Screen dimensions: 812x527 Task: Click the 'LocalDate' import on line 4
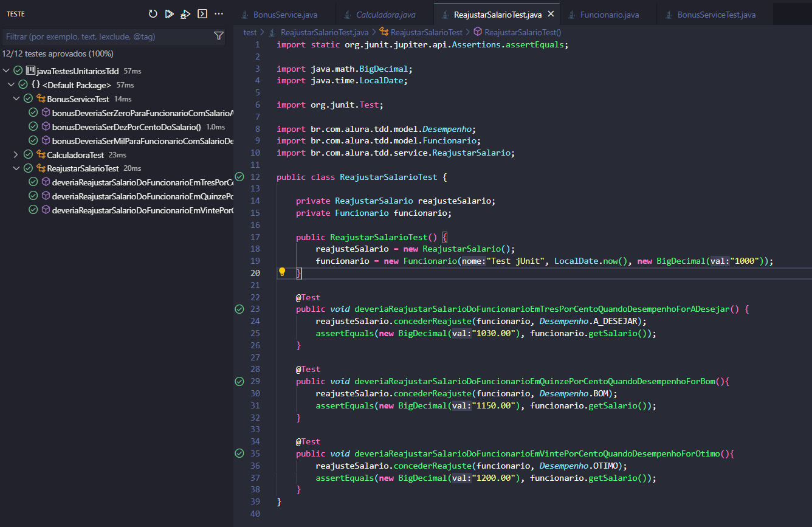click(x=381, y=80)
